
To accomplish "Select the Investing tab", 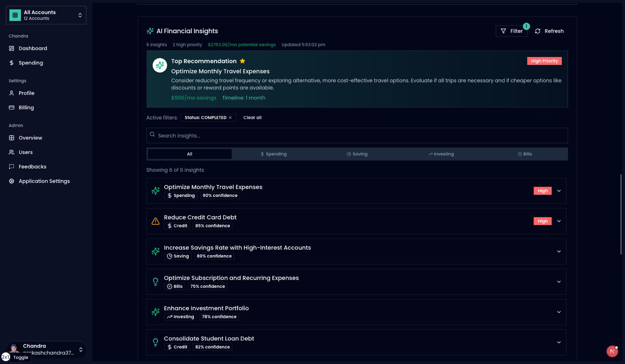I will pyautogui.click(x=441, y=154).
